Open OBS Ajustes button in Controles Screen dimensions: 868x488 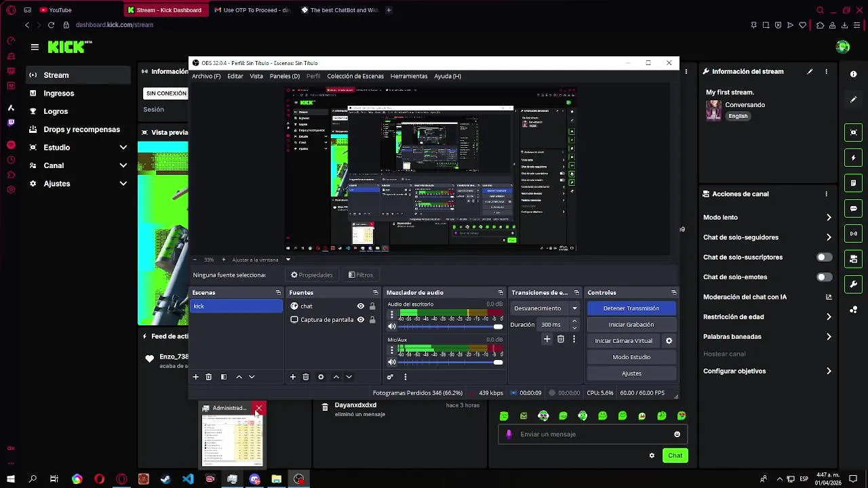[x=631, y=373]
